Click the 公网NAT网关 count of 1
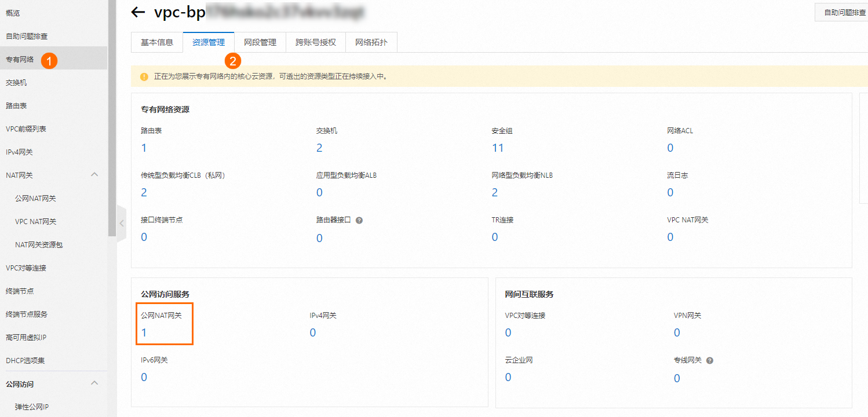 pos(144,332)
